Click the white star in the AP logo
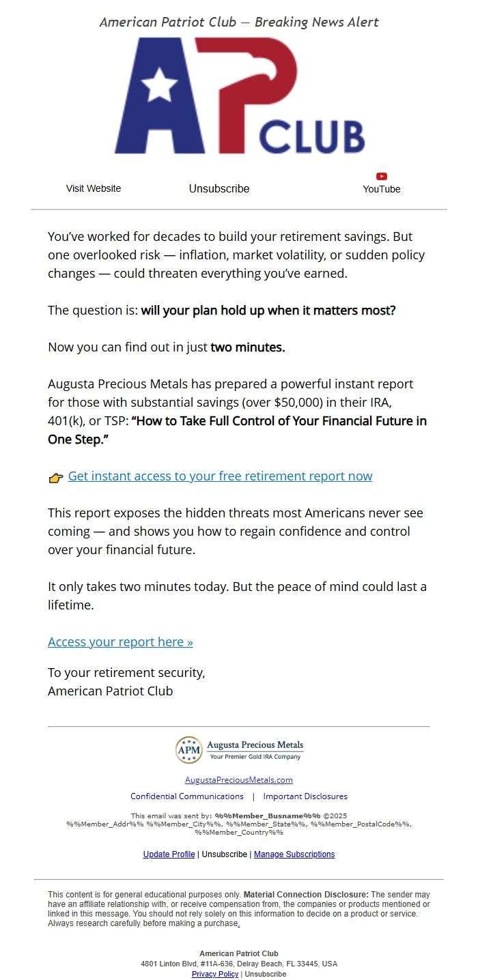This screenshot has width=478, height=980. 159,85
